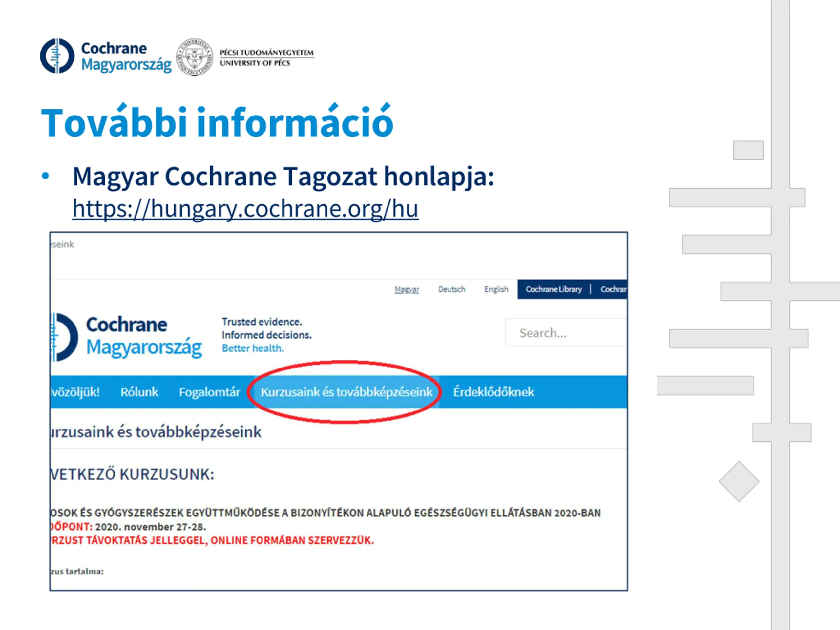Click the További információ slide title
The image size is (840, 630).
point(217,121)
